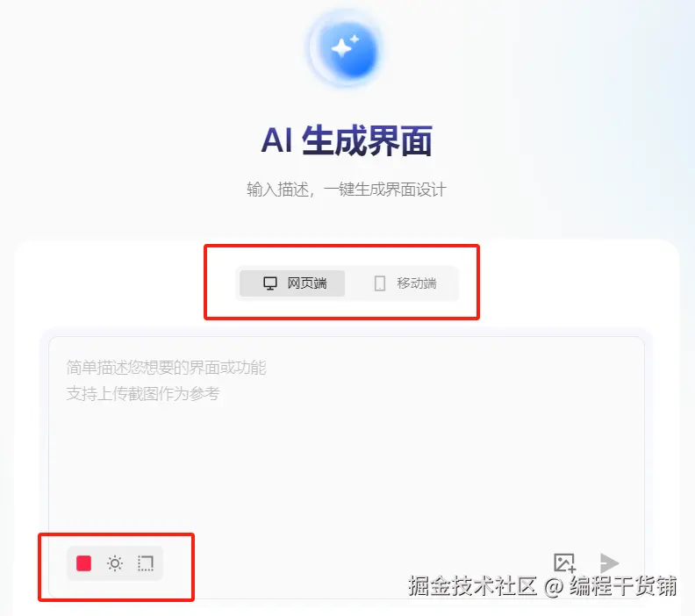Click the 掘金技术社区 watermark text
The height and width of the screenshot is (616, 695).
point(472,586)
